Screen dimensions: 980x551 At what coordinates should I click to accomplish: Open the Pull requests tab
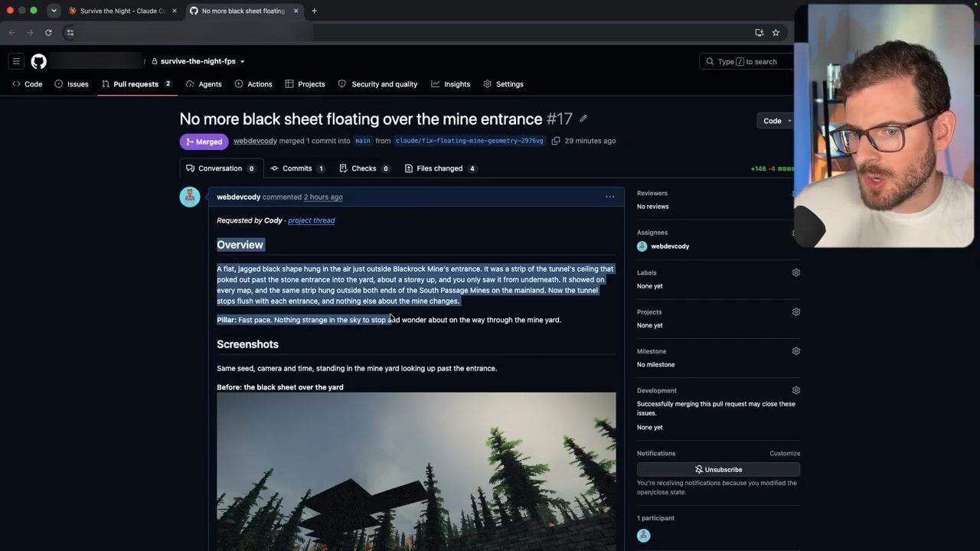(x=136, y=84)
